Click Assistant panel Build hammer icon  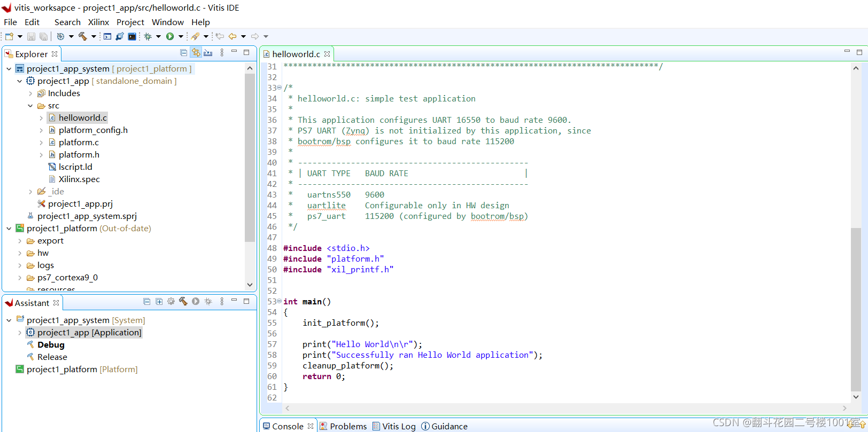(x=183, y=302)
